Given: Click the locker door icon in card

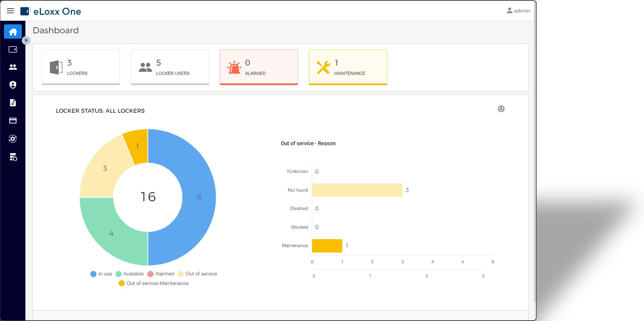Looking at the screenshot, I should [56, 67].
